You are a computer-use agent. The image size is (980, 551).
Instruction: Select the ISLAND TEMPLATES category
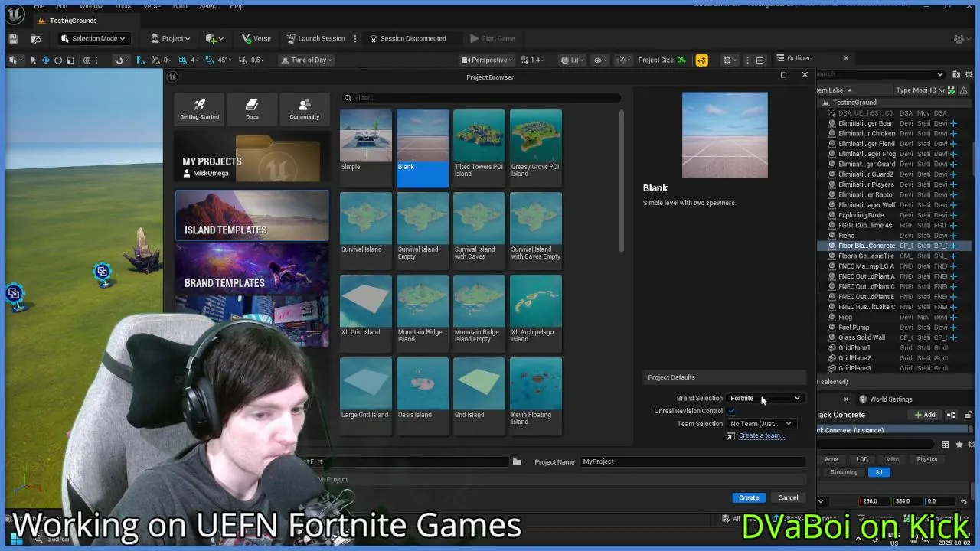click(x=252, y=216)
